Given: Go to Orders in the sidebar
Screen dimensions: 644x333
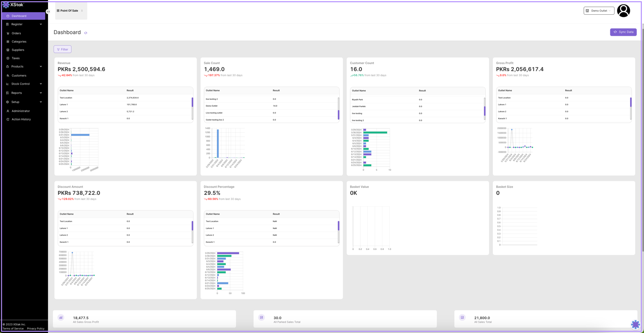Looking at the screenshot, I should pyautogui.click(x=16, y=33).
